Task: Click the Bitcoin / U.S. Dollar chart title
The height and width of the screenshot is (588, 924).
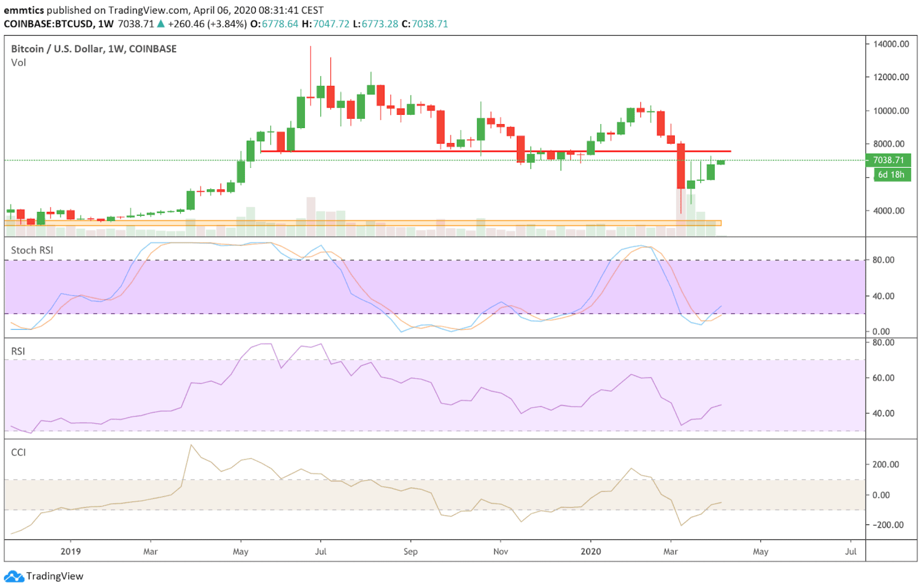Action: tap(94, 49)
